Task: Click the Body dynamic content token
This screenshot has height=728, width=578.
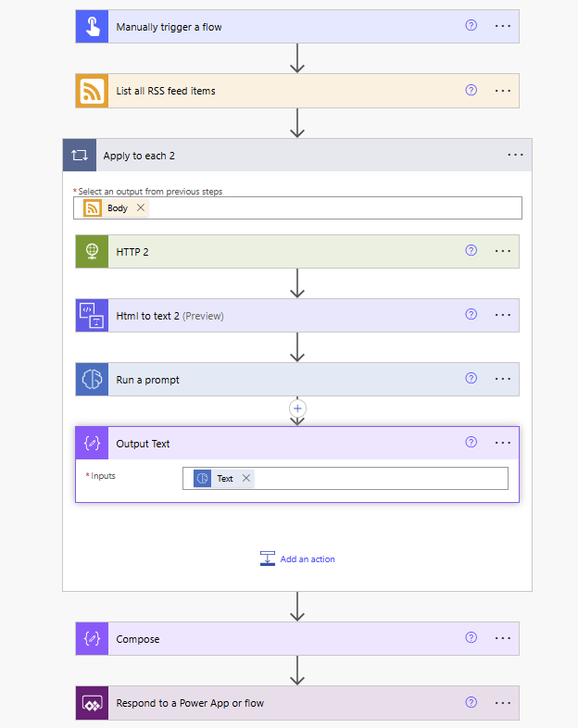Action: 117,208
